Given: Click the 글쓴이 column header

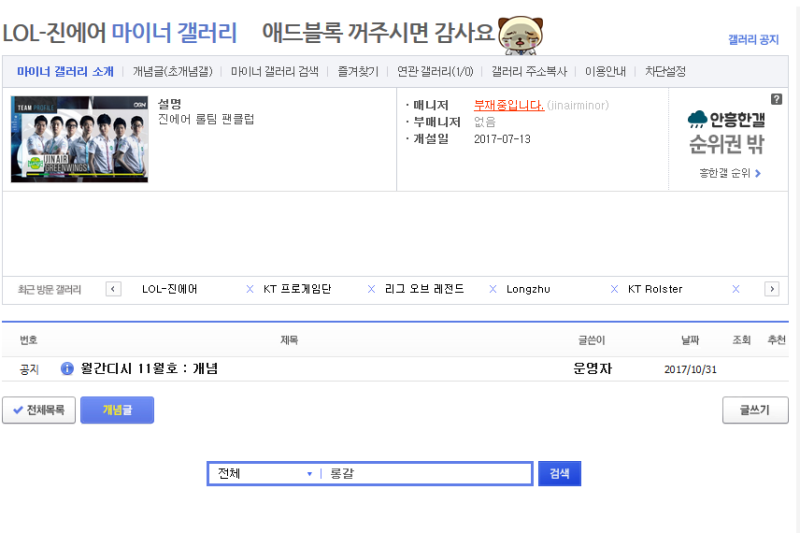Looking at the screenshot, I should coord(591,340).
